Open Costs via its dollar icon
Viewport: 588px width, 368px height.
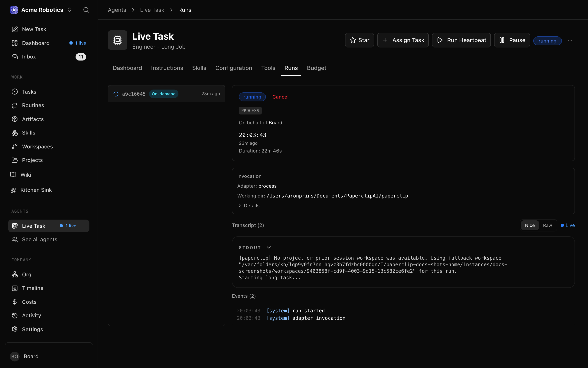[x=14, y=302]
